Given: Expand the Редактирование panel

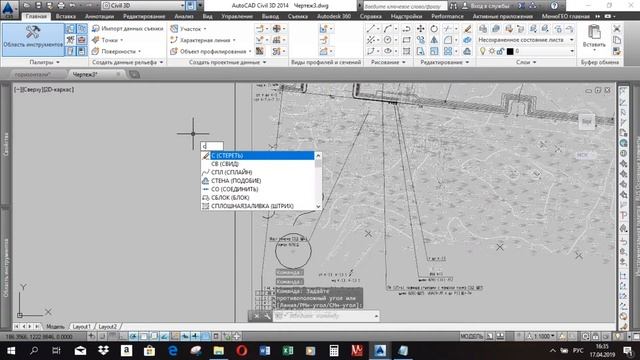Looking at the screenshot, I should pyautogui.click(x=444, y=62).
